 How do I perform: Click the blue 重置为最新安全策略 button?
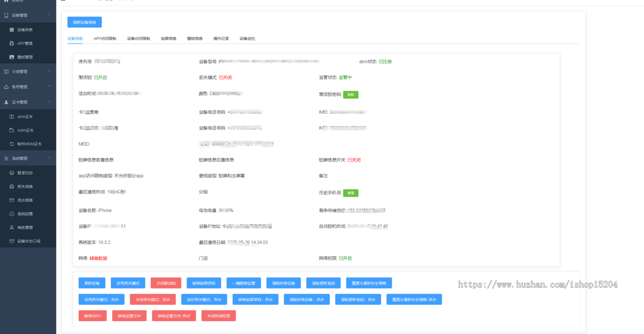coord(369,283)
